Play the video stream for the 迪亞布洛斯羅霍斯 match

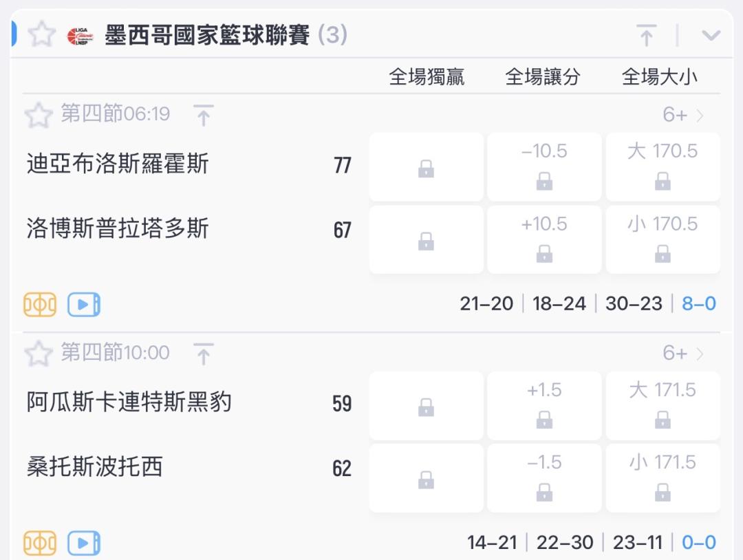click(84, 304)
